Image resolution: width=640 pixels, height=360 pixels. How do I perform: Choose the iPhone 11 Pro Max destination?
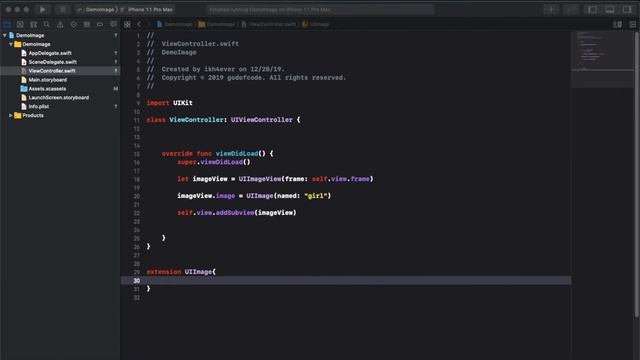click(x=147, y=9)
